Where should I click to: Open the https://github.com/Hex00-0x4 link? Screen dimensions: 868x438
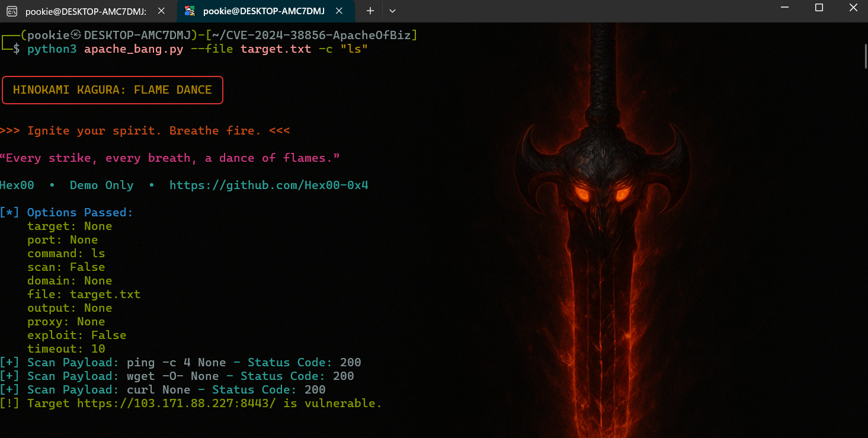pyautogui.click(x=269, y=185)
